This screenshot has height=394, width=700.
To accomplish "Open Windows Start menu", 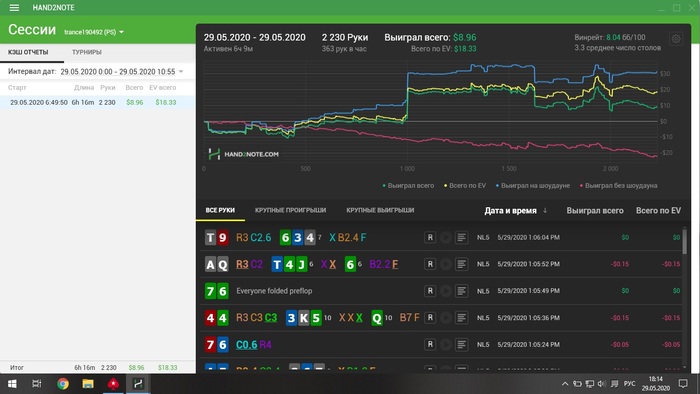I will coord(12,384).
